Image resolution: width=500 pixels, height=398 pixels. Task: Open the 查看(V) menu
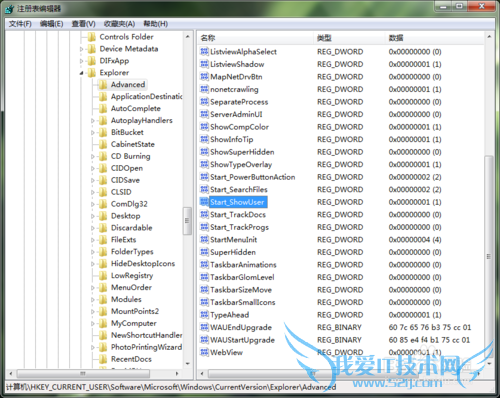tap(83, 24)
